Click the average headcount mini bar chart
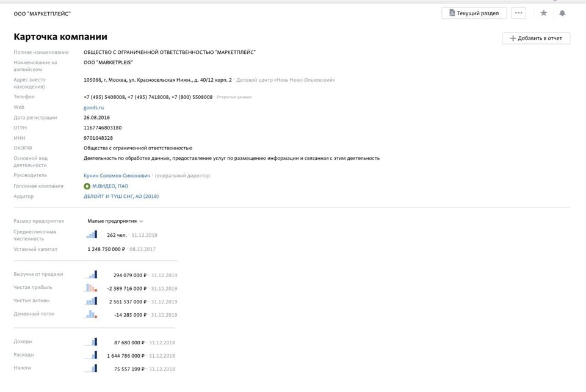 tap(92, 234)
